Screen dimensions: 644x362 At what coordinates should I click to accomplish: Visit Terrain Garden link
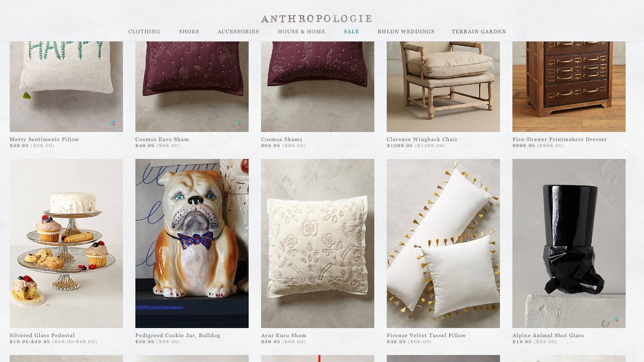point(479,32)
